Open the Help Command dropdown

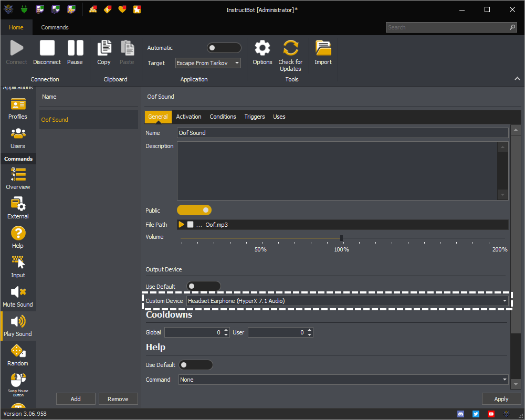coord(343,380)
